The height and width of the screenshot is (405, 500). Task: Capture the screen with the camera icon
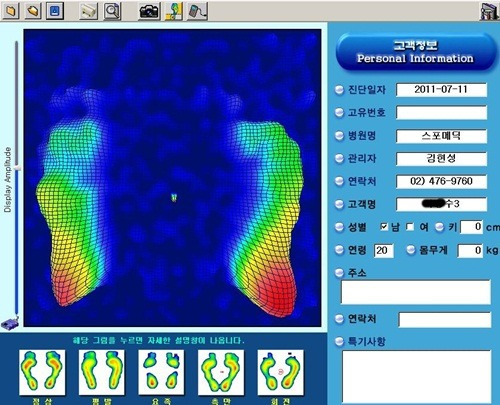[x=149, y=11]
